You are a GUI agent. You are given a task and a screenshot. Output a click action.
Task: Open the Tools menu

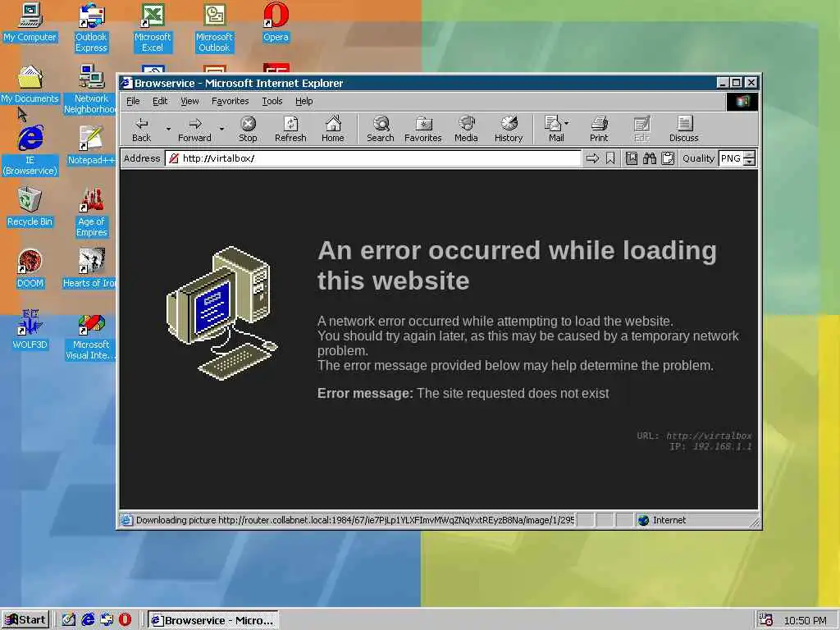272,101
